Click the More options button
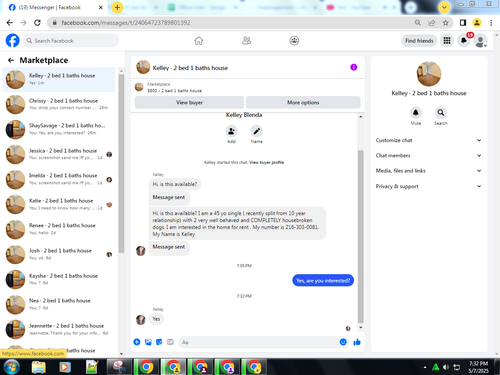Screen dimensions: 500x375 tap(303, 102)
